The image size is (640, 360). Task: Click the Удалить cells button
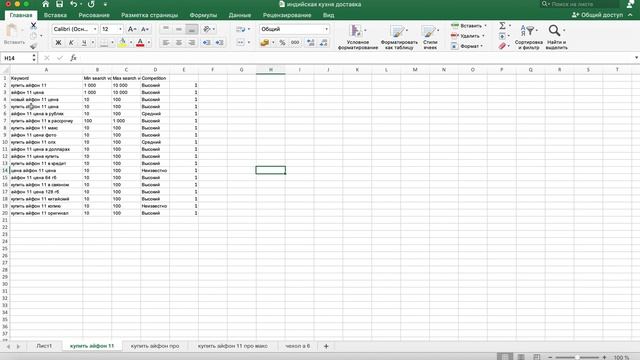pyautogui.click(x=467, y=36)
